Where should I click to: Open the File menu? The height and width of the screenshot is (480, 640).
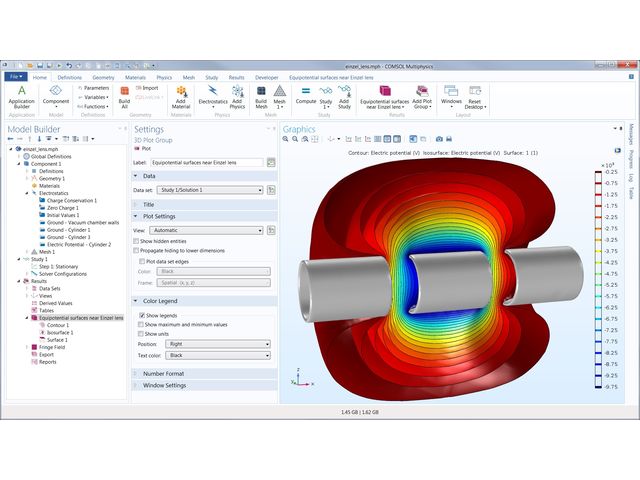17,76
